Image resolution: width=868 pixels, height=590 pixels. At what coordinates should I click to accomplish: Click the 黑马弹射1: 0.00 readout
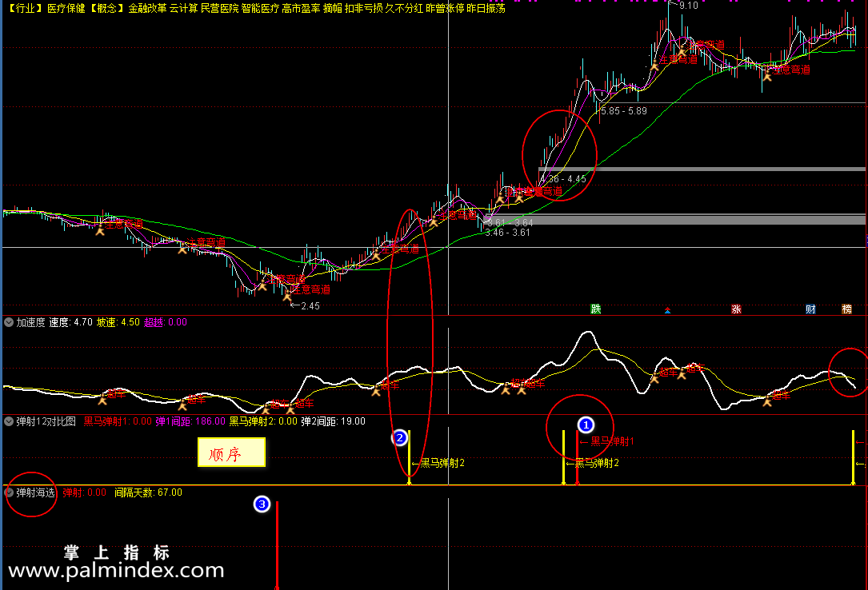point(118,421)
